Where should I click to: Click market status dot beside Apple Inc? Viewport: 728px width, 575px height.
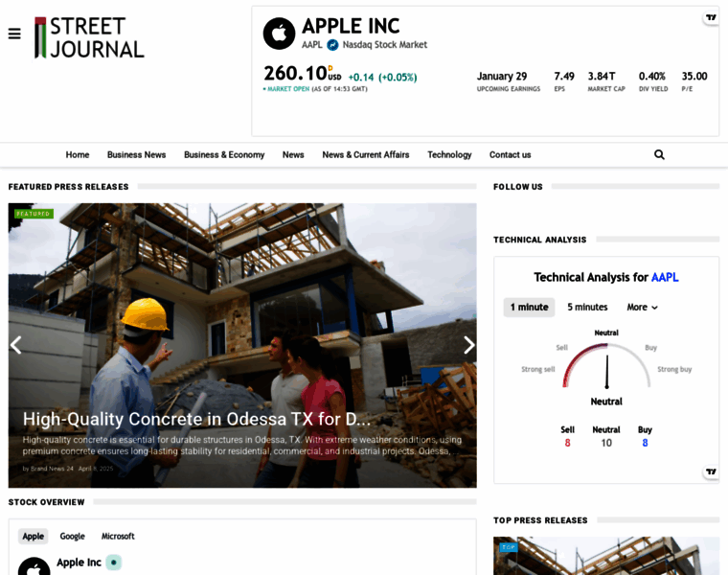coord(113,563)
